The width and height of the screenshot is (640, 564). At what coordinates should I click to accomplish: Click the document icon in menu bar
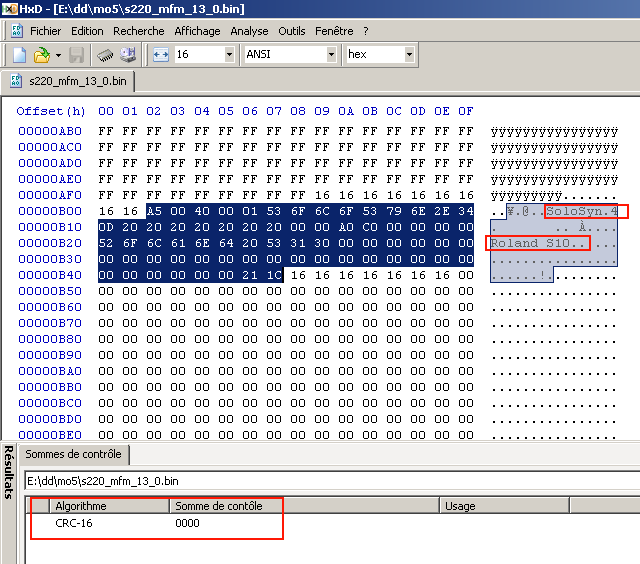(17, 31)
